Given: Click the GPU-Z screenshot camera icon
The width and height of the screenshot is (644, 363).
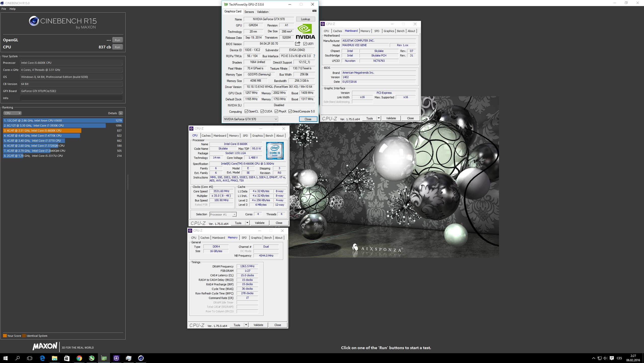Looking at the screenshot, I should click(x=314, y=11).
